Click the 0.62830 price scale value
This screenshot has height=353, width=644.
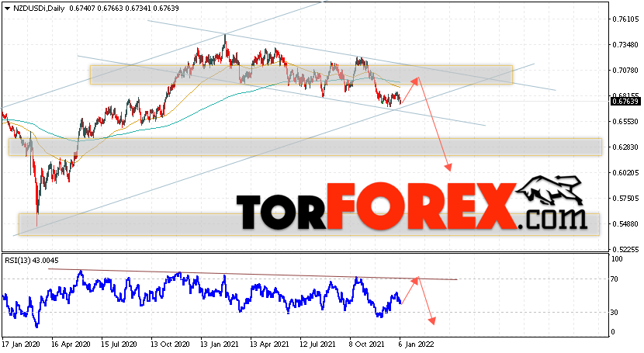tap(625, 147)
